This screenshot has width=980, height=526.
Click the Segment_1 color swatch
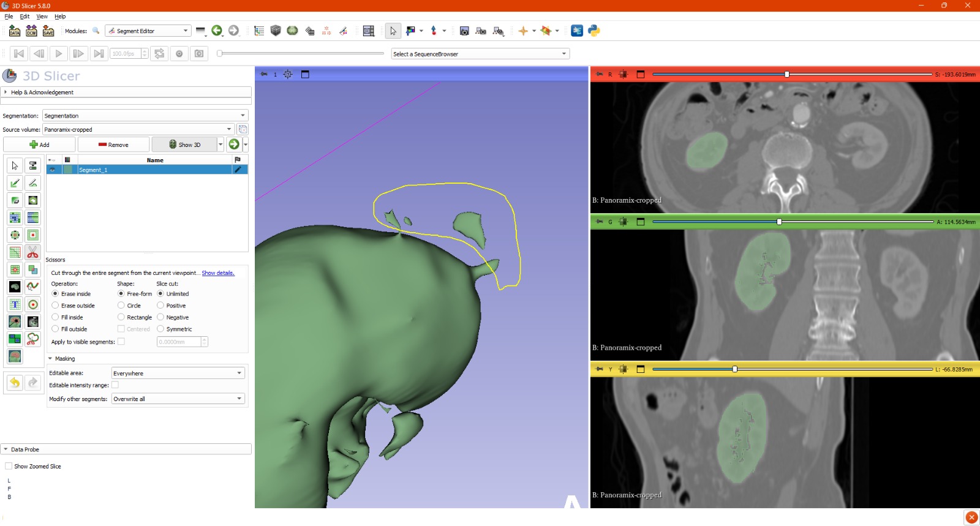pyautogui.click(x=67, y=170)
